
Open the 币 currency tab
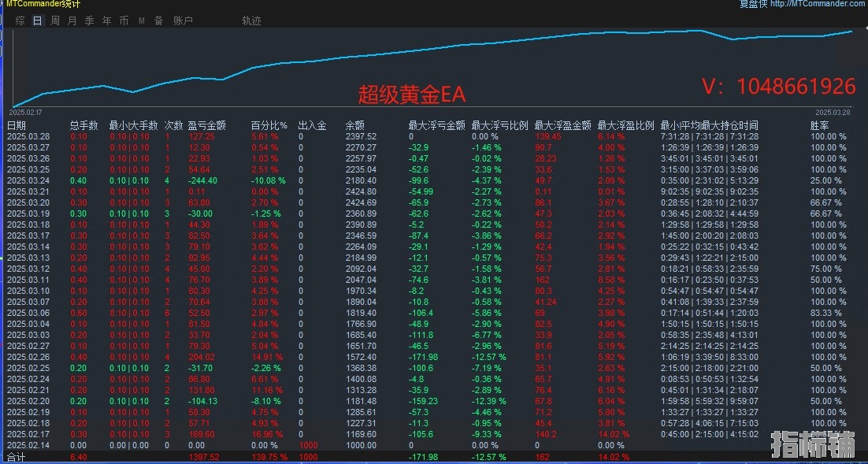coord(124,21)
